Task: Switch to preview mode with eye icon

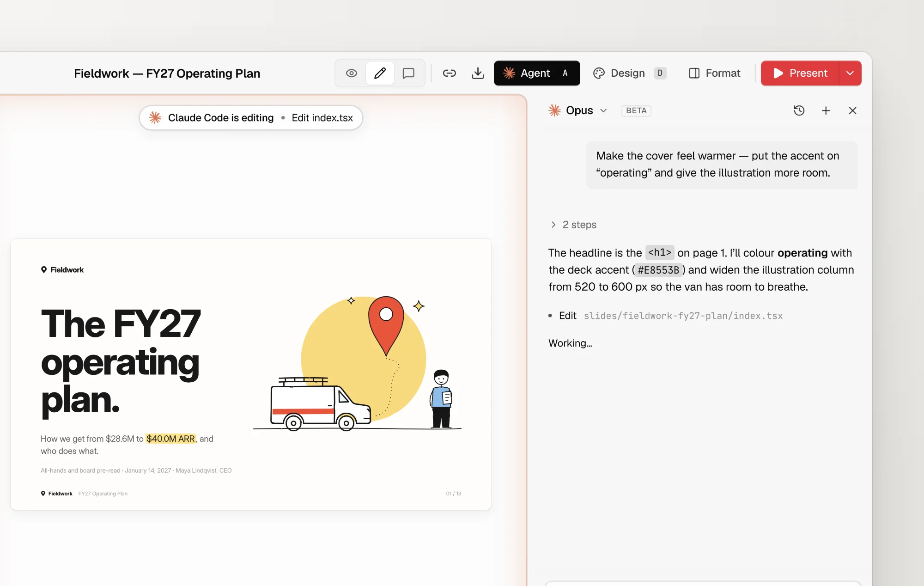Action: click(x=351, y=73)
